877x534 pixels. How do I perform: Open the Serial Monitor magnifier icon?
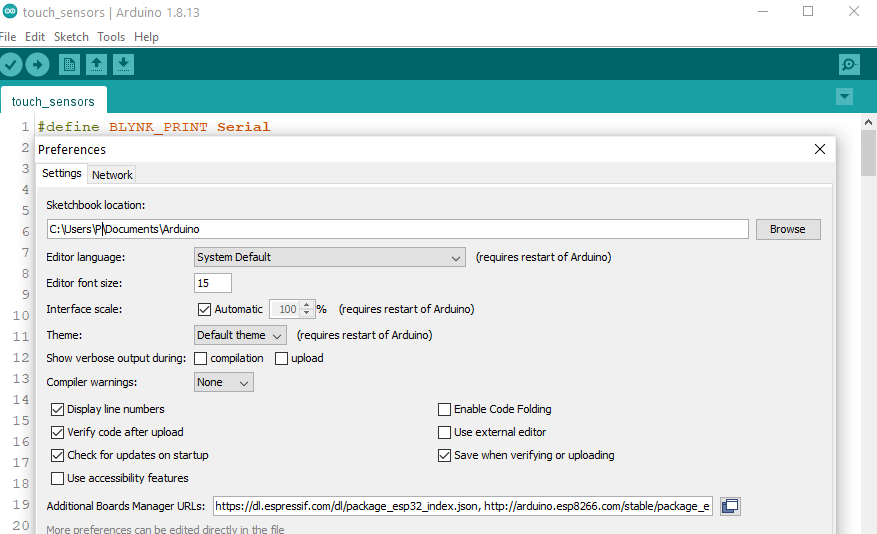[850, 65]
